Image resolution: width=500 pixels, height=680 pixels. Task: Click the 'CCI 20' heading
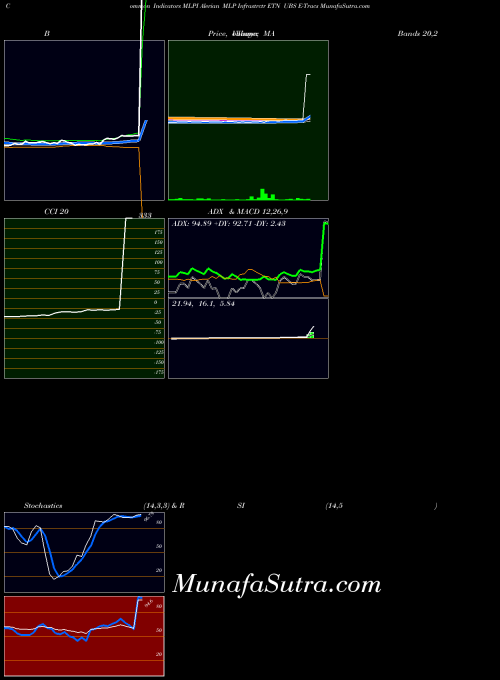point(56,212)
